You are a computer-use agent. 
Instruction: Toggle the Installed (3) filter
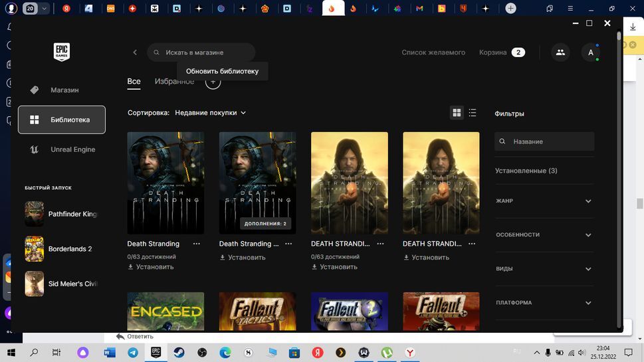pos(526,171)
